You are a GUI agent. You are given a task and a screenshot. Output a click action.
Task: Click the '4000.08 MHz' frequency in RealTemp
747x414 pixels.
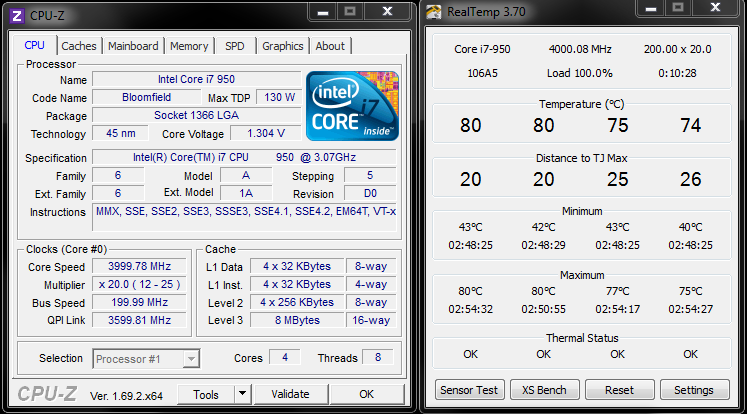580,49
